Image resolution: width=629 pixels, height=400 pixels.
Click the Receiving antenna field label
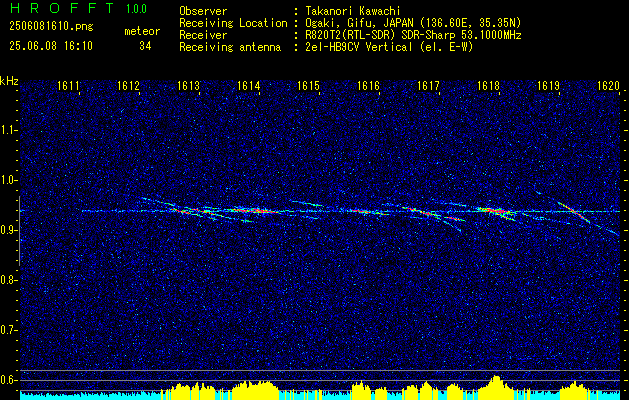(x=230, y=47)
